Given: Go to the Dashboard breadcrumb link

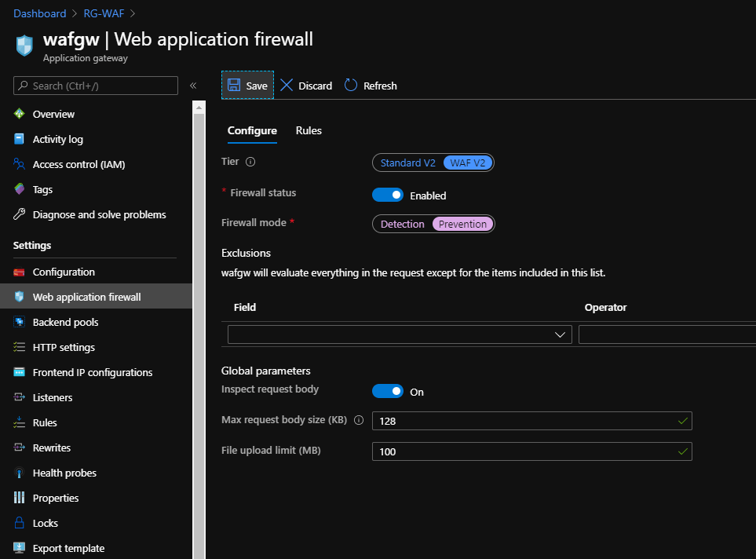Looking at the screenshot, I should pyautogui.click(x=39, y=13).
